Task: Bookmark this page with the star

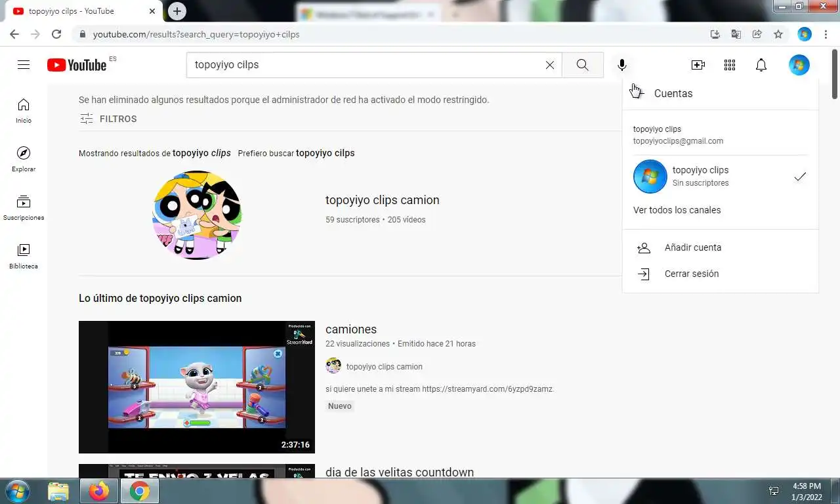Action: pos(778,34)
